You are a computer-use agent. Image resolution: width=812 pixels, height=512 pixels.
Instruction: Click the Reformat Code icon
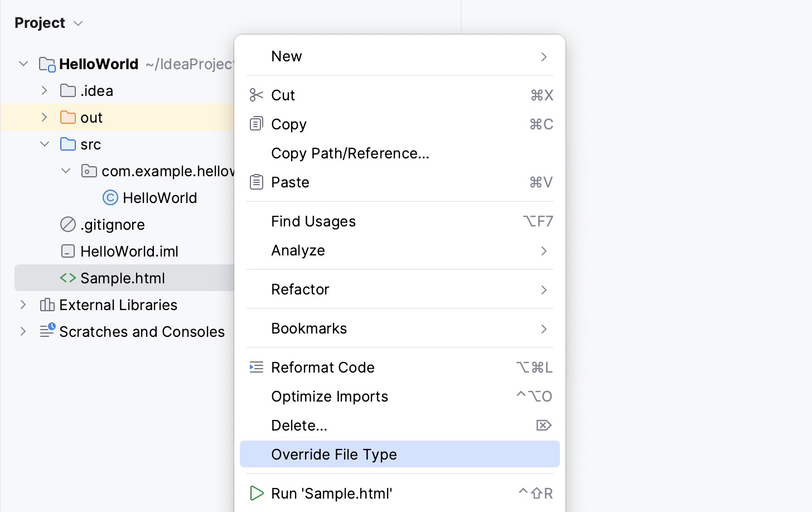pyautogui.click(x=256, y=367)
